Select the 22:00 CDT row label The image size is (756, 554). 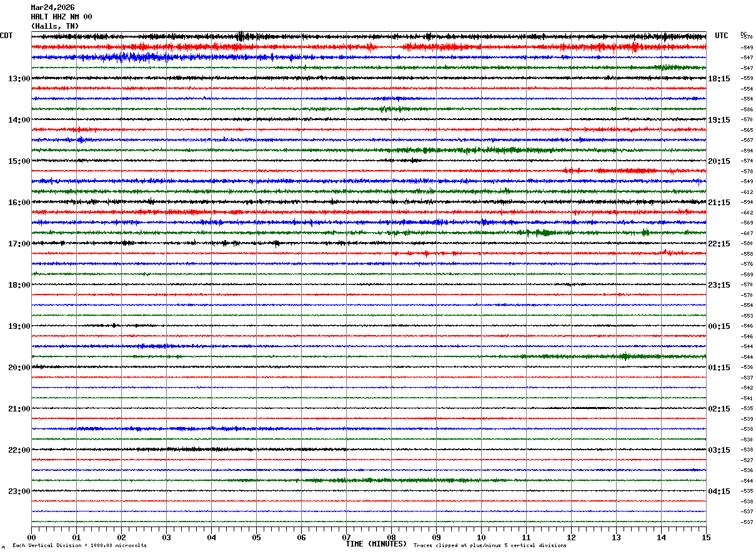click(19, 450)
